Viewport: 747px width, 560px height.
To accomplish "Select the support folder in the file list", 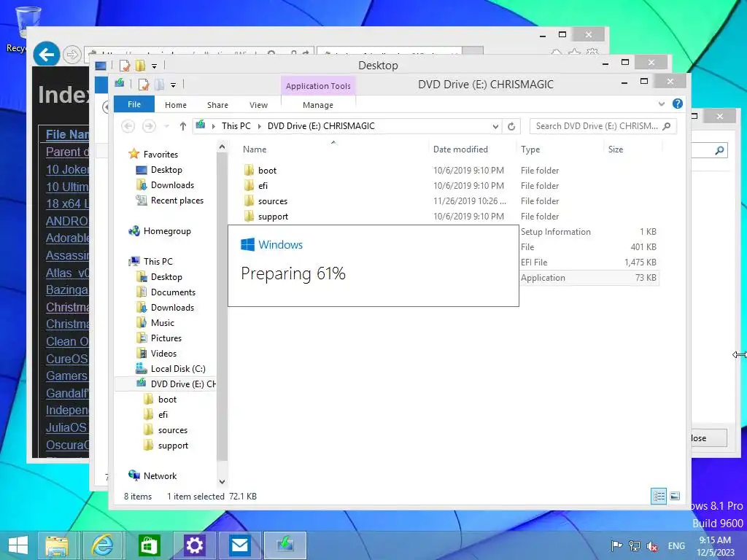I will click(273, 216).
